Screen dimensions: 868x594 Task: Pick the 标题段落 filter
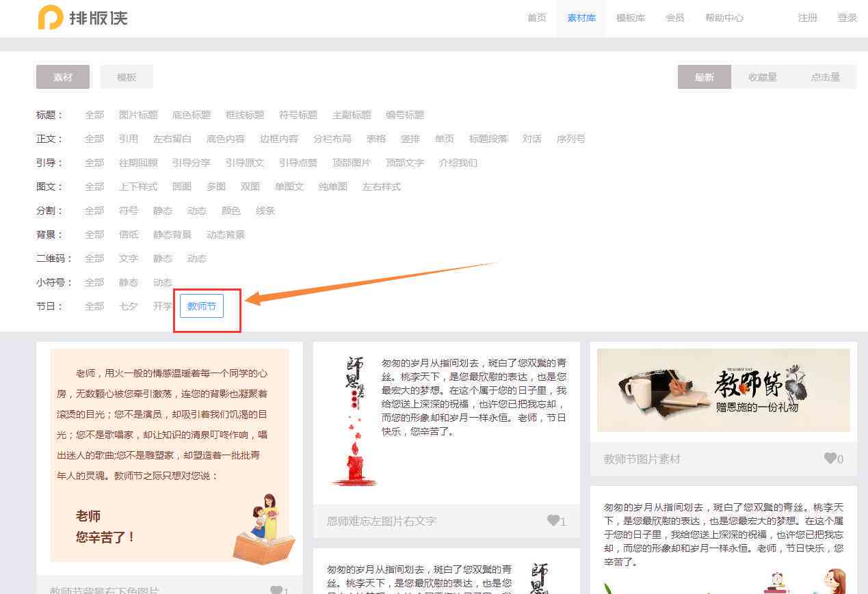click(x=488, y=139)
